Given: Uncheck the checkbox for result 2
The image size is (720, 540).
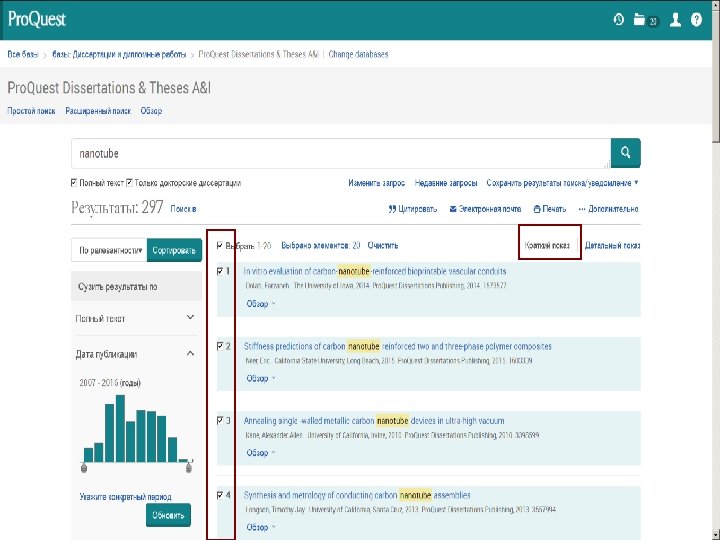Looking at the screenshot, I should [x=220, y=346].
